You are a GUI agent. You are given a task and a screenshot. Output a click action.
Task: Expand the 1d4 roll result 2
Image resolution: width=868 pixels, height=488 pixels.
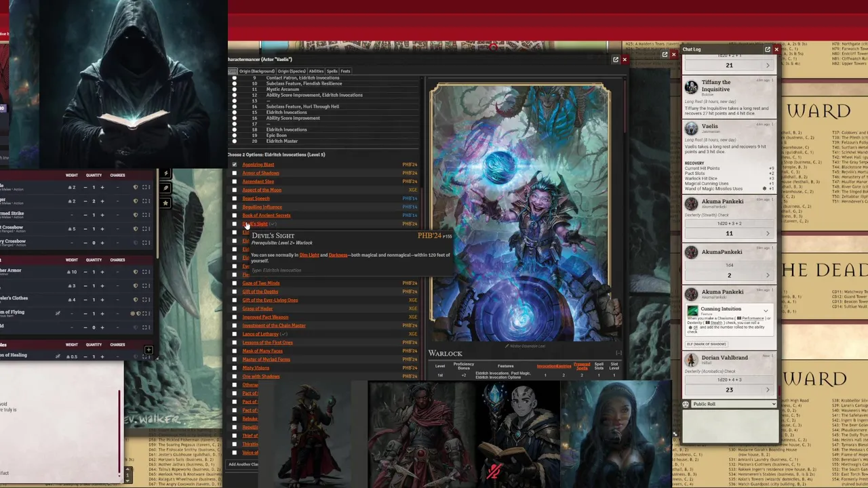[x=768, y=275]
